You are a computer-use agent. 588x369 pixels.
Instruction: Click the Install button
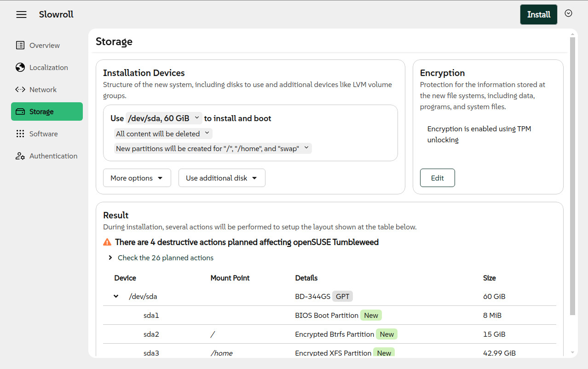[539, 14]
